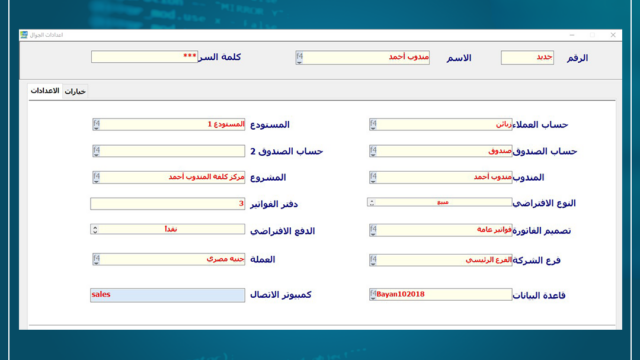Open F4 lookup for حساب العملاء field
Image resolution: width=640 pixels, height=360 pixels.
click(x=373, y=124)
